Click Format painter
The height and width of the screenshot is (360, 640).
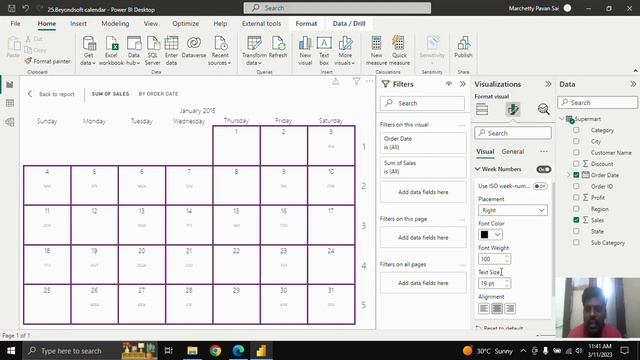click(x=47, y=61)
